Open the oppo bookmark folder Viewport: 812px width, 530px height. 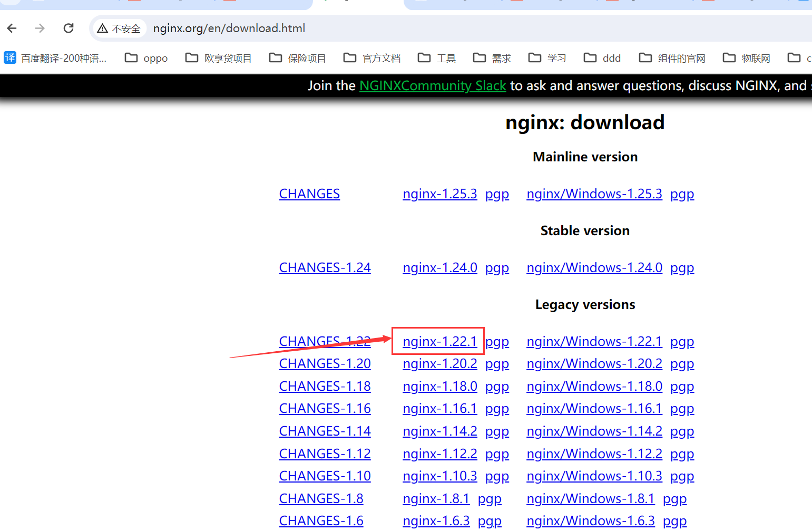click(146, 58)
